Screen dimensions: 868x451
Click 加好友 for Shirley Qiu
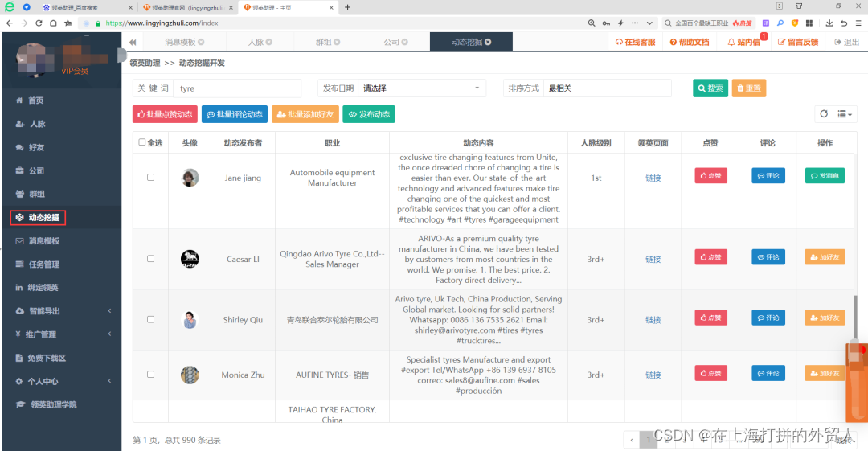(x=825, y=318)
